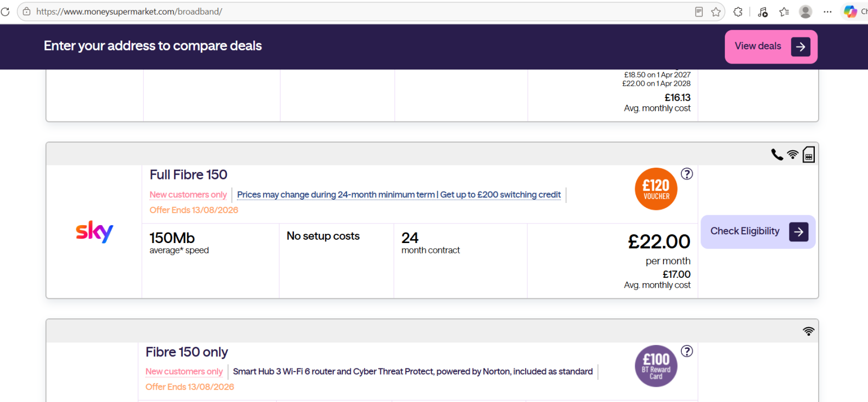868x402 pixels.
Task: Open help icon beside £100 BT Reward Card
Action: [x=687, y=351]
